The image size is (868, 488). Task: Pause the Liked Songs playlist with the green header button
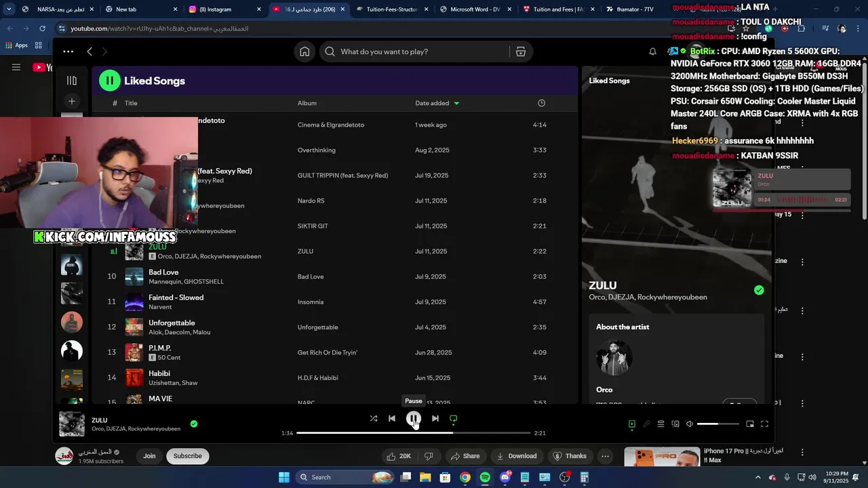tap(110, 81)
